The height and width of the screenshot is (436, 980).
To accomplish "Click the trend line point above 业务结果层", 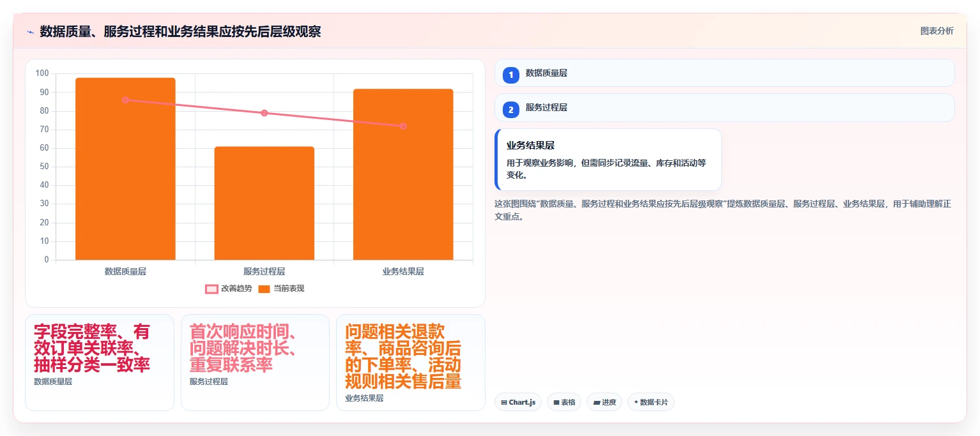I will tap(403, 126).
